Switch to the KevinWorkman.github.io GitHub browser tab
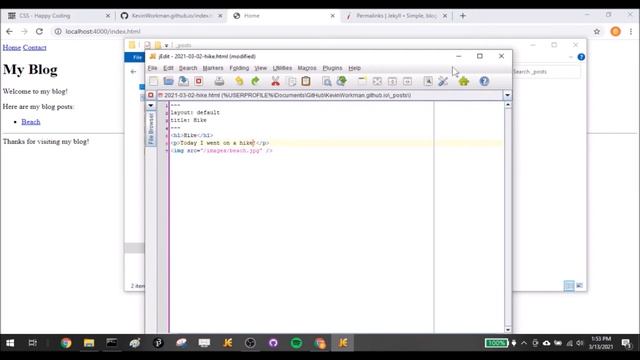Image resolution: width=640 pixels, height=360 pixels. point(171,16)
